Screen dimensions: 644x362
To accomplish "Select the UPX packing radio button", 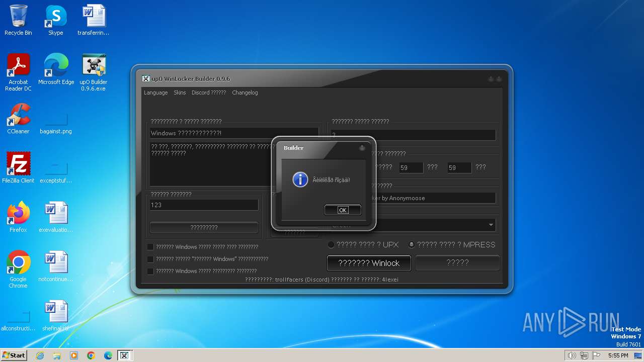I will tap(331, 245).
